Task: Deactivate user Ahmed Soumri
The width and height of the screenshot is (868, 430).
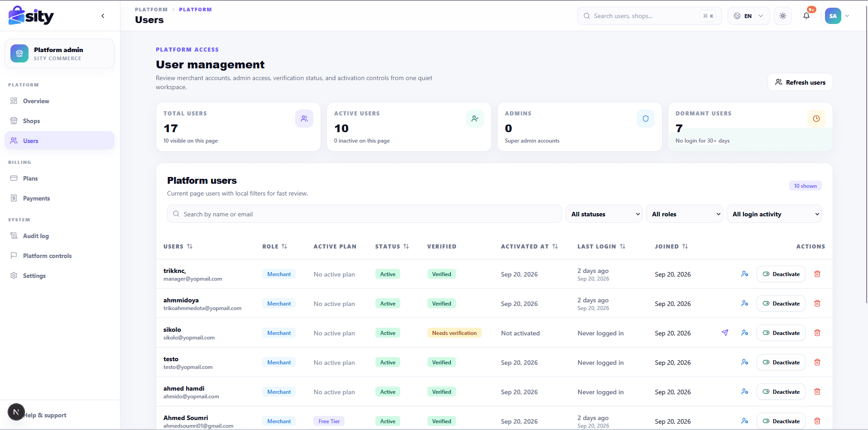Action: pyautogui.click(x=781, y=421)
